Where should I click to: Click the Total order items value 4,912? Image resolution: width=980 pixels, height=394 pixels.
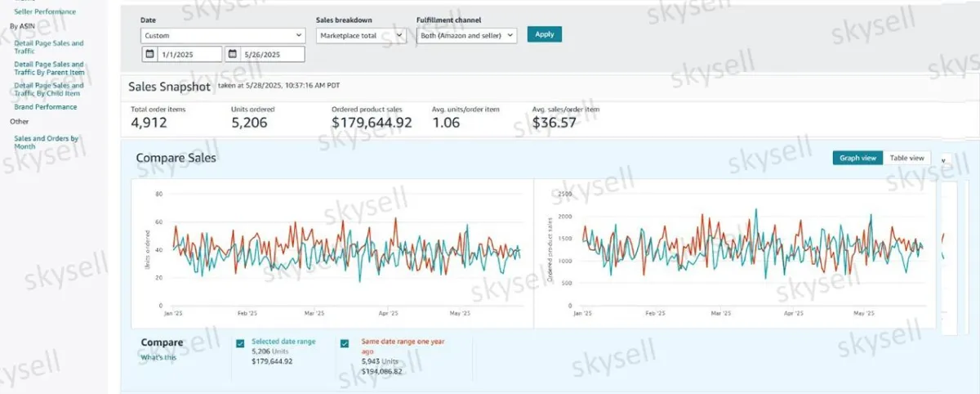pyautogui.click(x=149, y=123)
